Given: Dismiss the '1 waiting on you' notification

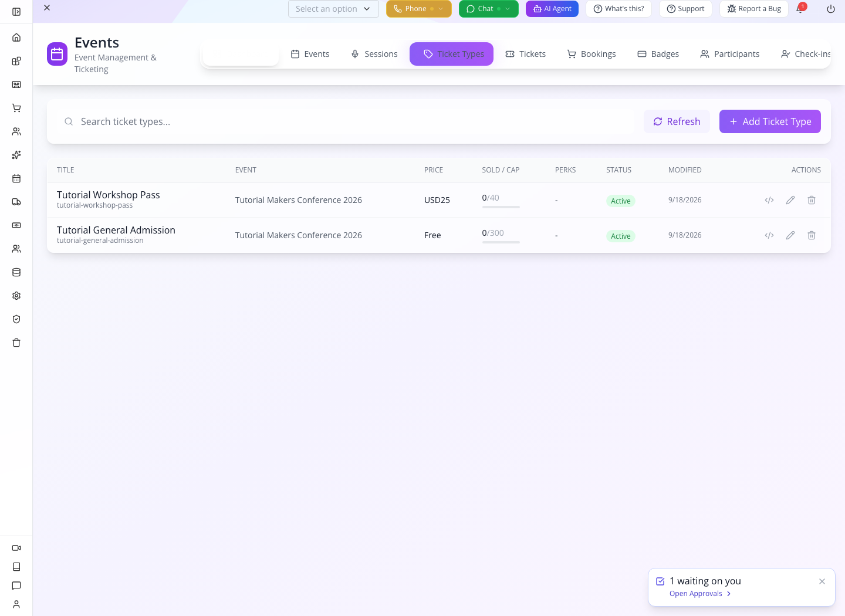Looking at the screenshot, I should (x=822, y=581).
